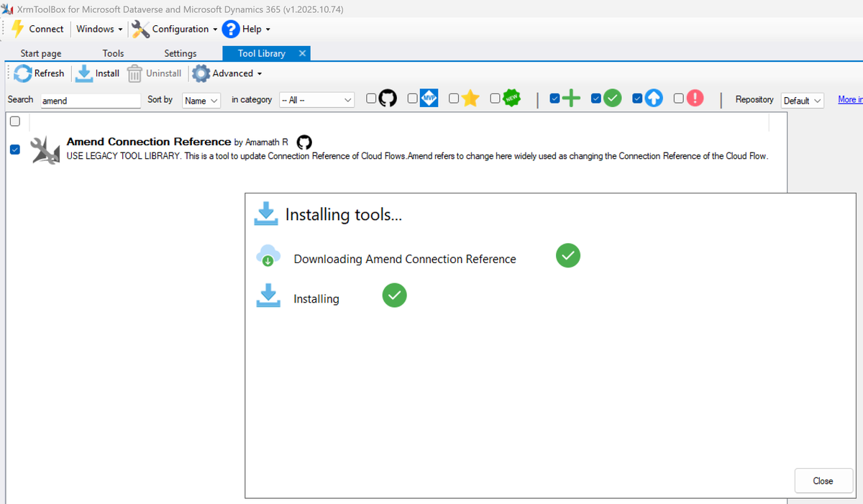Toggle the star favorites filter checkbox
863x504 pixels.
pyautogui.click(x=454, y=98)
